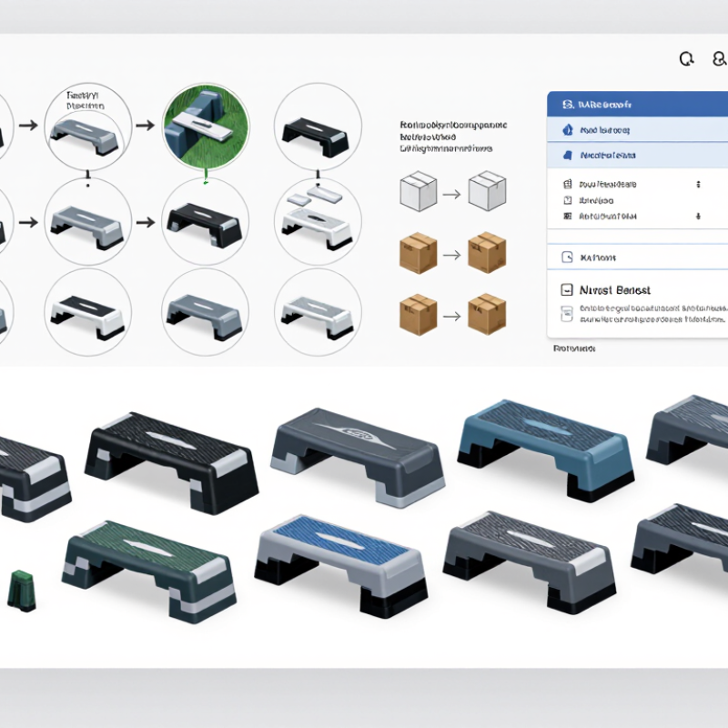Click the blue-outlined page icon in the single-row section
The width and height of the screenshot is (728, 728).
[x=567, y=258]
